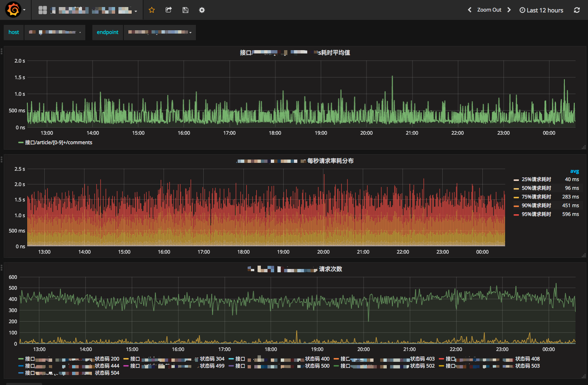Open the 请求次数 panel title menu
Viewport: 588px width, 385px height.
[x=295, y=269]
